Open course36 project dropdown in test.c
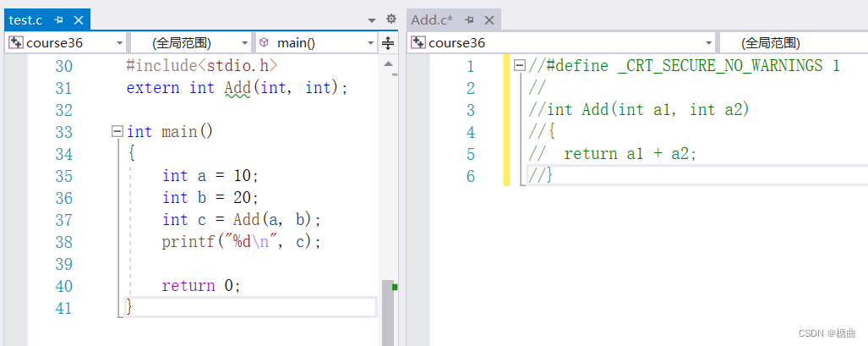 pos(67,42)
